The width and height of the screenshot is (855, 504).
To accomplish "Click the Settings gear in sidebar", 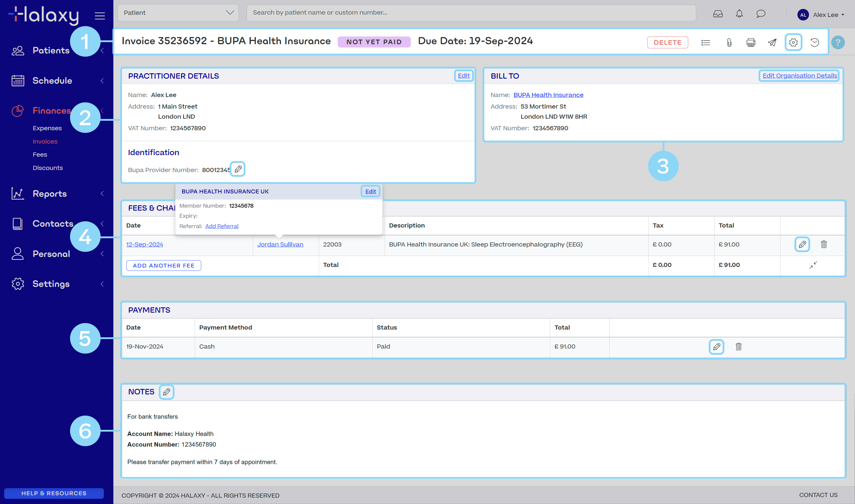I will pyautogui.click(x=18, y=284).
